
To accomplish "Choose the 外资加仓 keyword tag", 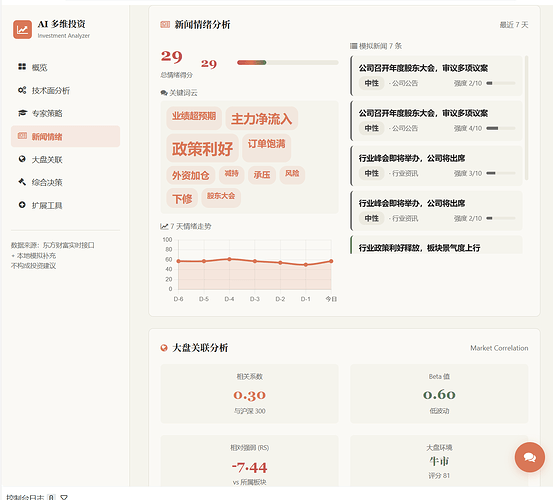I will 191,175.
